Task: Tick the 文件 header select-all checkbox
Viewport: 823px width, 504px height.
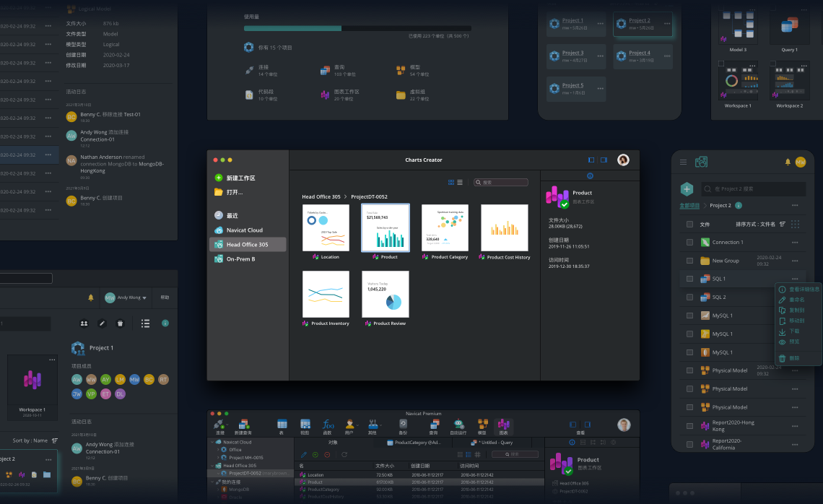Action: (689, 224)
